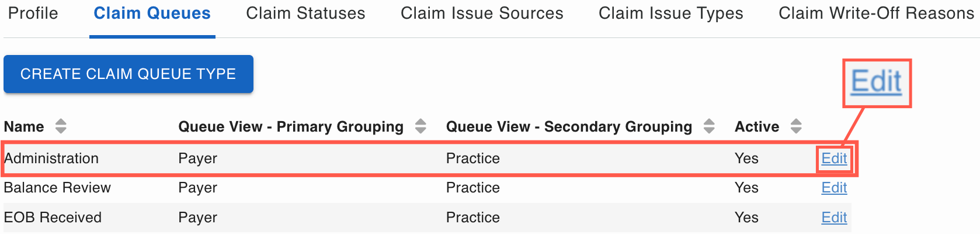Open the Profile tab
Viewport: 980px width, 234px height.
33,13
